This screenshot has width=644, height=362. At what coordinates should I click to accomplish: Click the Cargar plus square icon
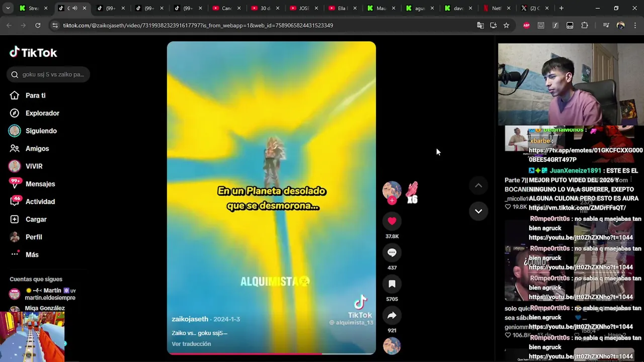tap(15, 219)
